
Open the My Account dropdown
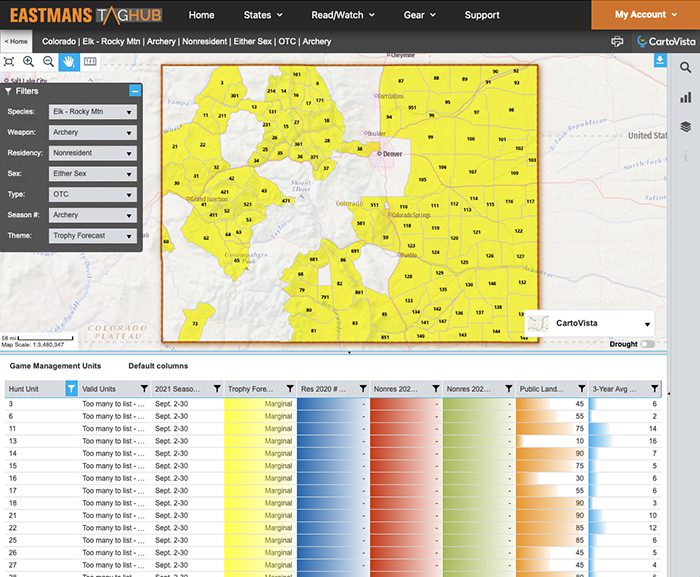tap(646, 15)
